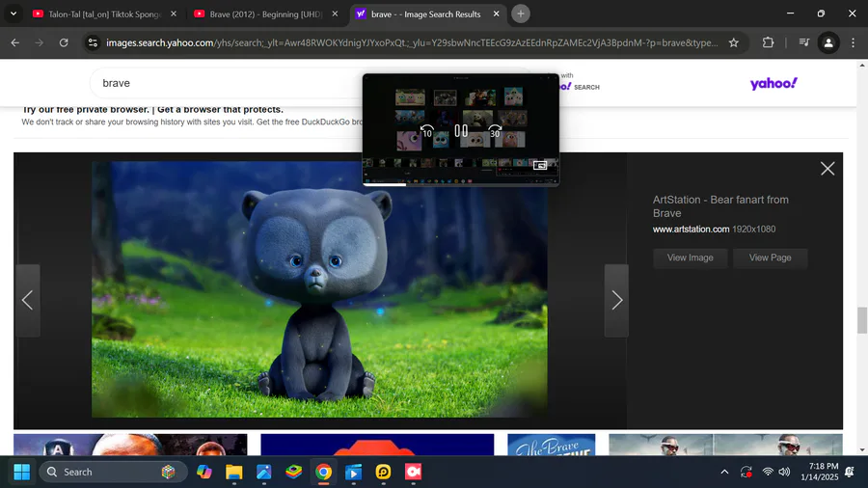This screenshot has height=488, width=868.
Task: Select the brave Image Search Results tab
Action: [426, 14]
